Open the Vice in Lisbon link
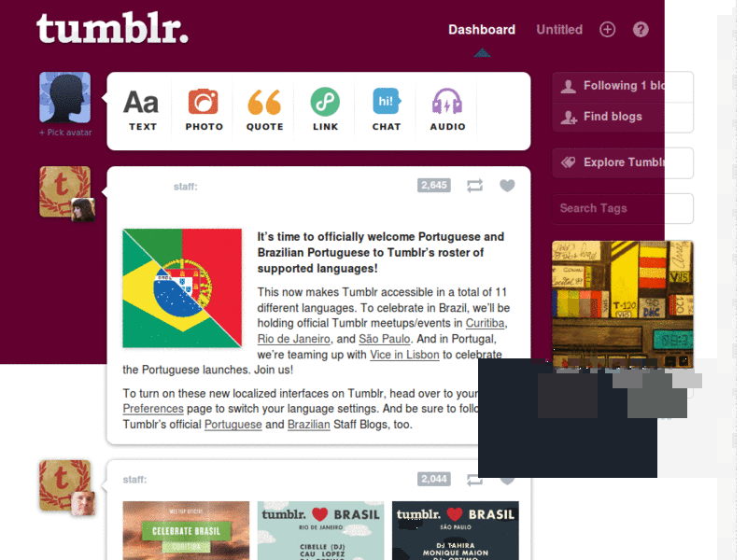Viewport: 747px width, 560px height. coord(404,355)
